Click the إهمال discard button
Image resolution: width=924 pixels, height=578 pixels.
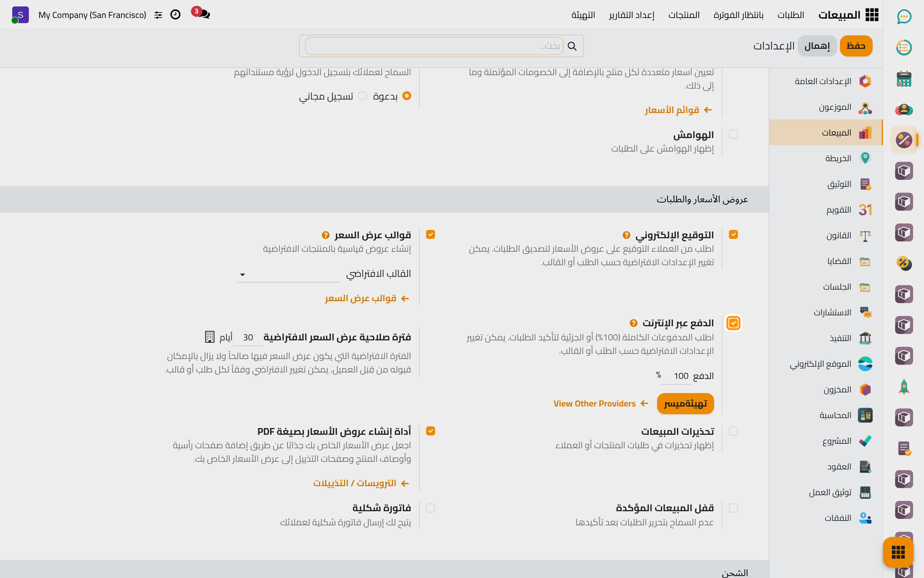817,46
